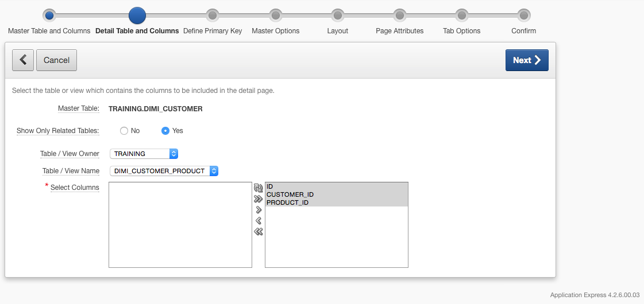Click the Cancel button
Screen dimensions: 644x304
coord(57,60)
